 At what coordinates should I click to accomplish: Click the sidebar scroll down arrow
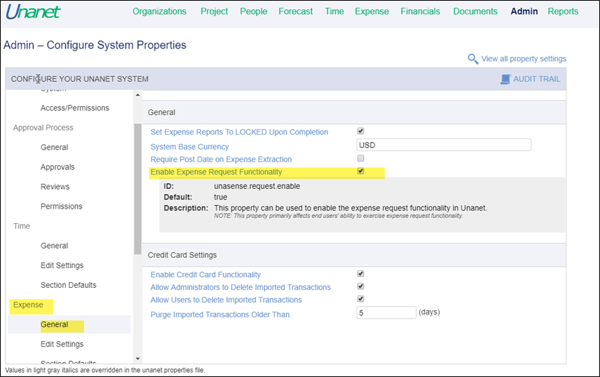(x=138, y=359)
